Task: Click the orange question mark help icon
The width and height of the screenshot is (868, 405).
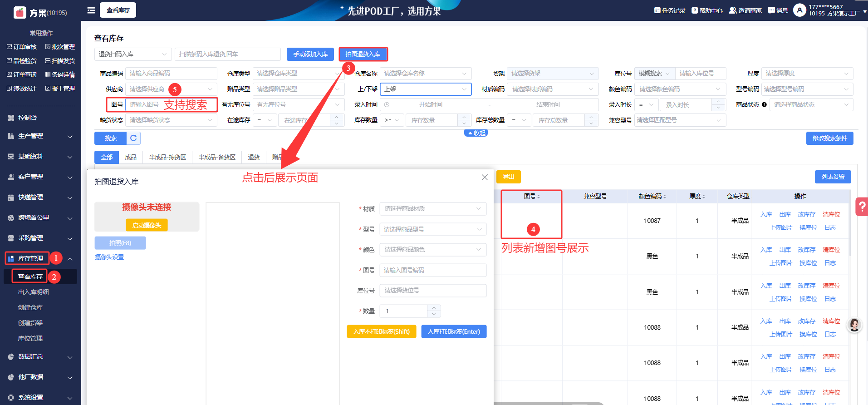Action: [x=861, y=207]
